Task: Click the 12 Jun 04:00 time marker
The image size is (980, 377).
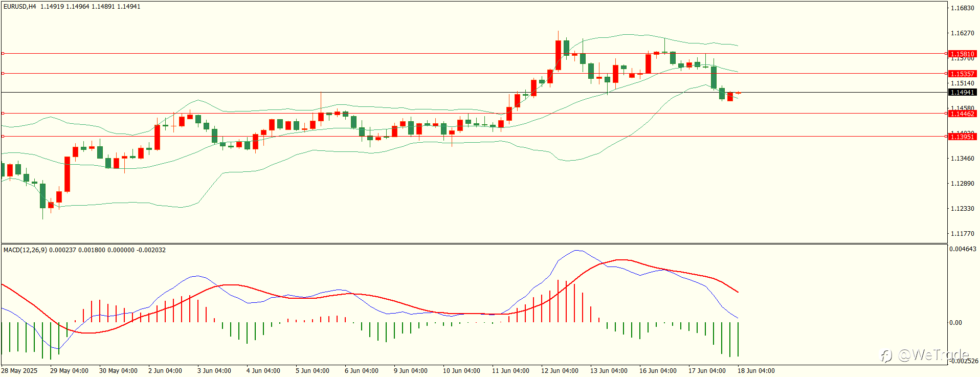Action: click(x=560, y=371)
